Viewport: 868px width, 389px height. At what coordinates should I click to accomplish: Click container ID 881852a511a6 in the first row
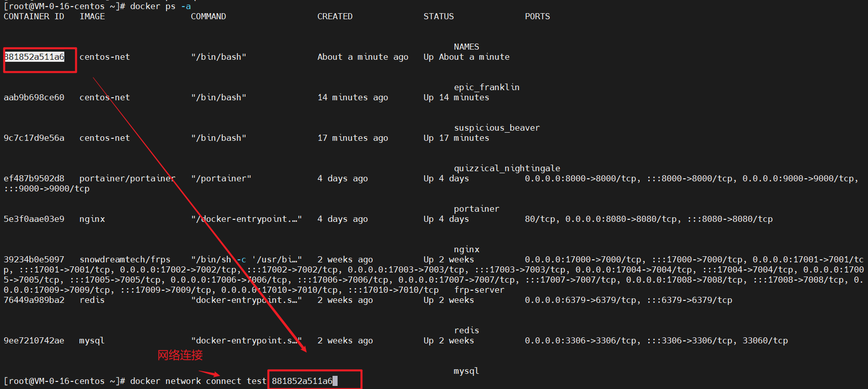point(34,57)
